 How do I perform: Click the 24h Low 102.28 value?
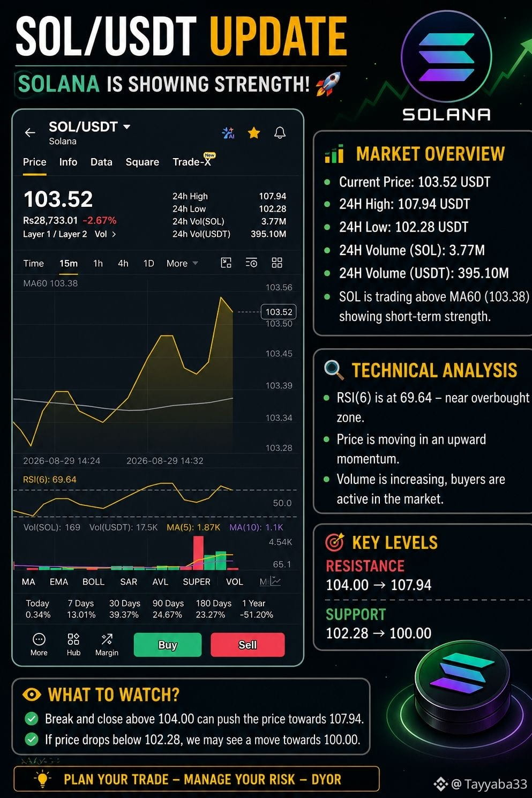pos(273,208)
